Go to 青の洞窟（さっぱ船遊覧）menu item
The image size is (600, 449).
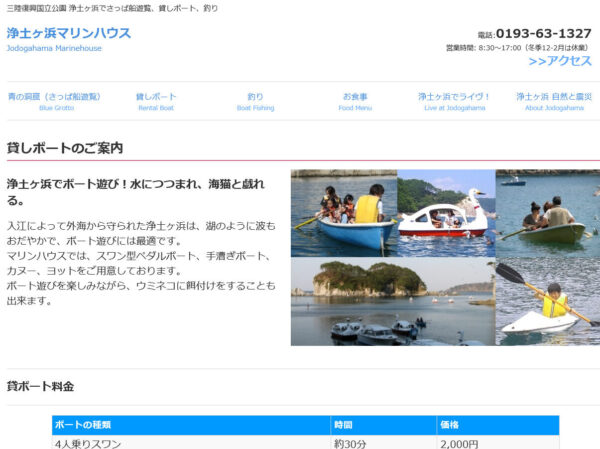pyautogui.click(x=56, y=101)
